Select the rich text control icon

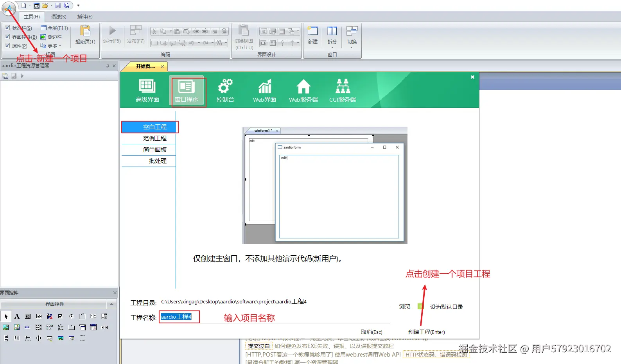[x=50, y=316]
